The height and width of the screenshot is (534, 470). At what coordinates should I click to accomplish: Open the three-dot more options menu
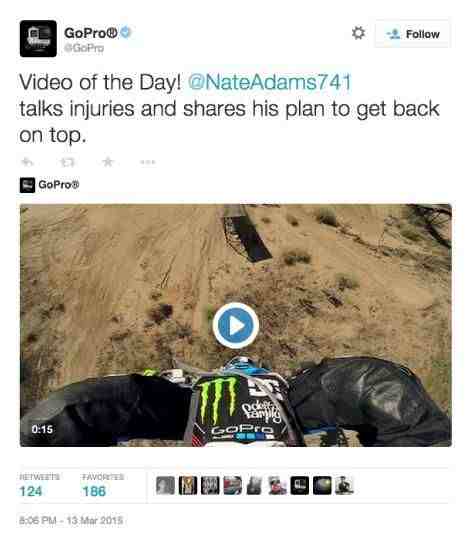(x=148, y=162)
